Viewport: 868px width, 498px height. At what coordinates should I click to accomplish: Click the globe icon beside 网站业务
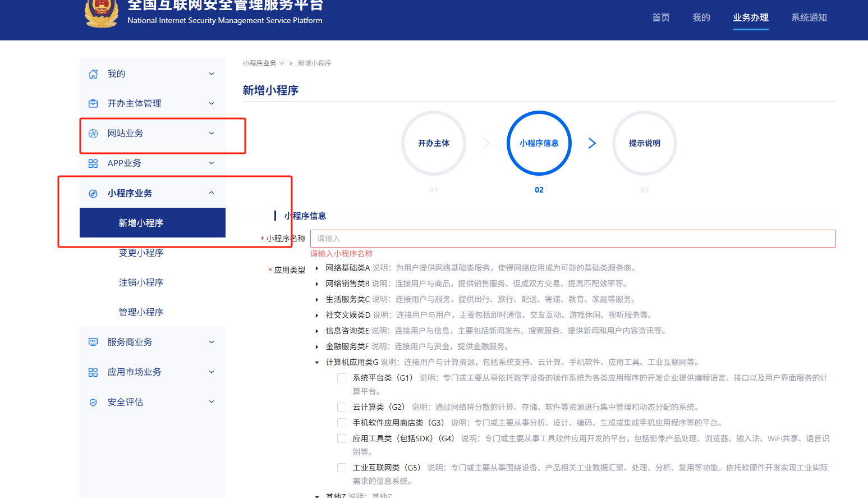(93, 134)
